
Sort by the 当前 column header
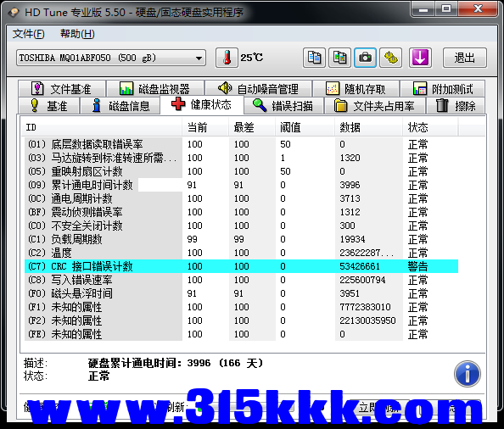click(205, 127)
